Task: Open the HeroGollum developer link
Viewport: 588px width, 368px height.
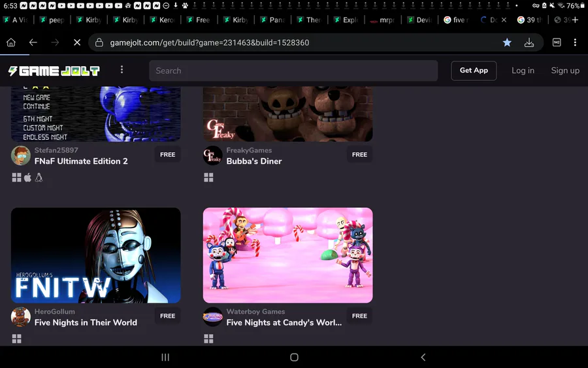Action: point(55,311)
